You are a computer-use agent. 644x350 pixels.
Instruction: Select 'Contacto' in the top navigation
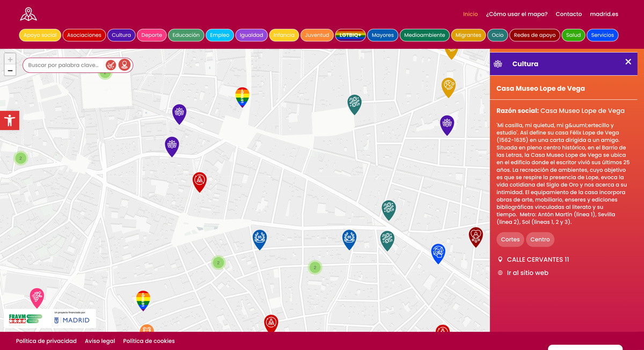coord(568,14)
